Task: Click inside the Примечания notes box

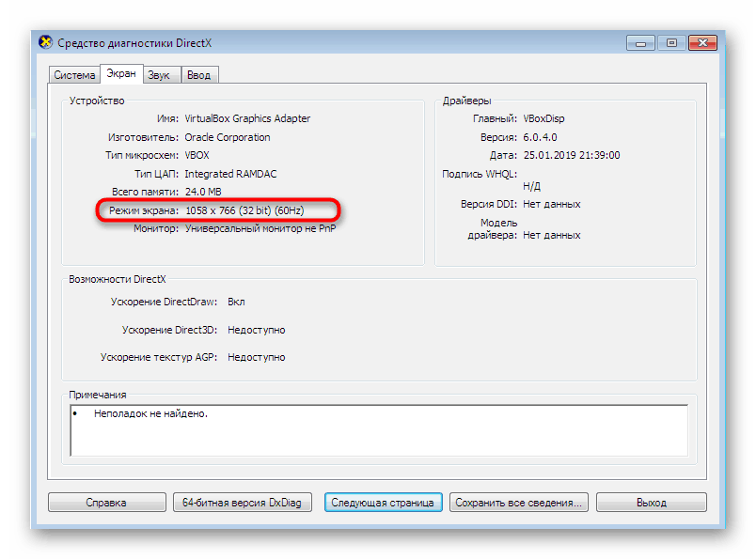Action: click(x=379, y=430)
